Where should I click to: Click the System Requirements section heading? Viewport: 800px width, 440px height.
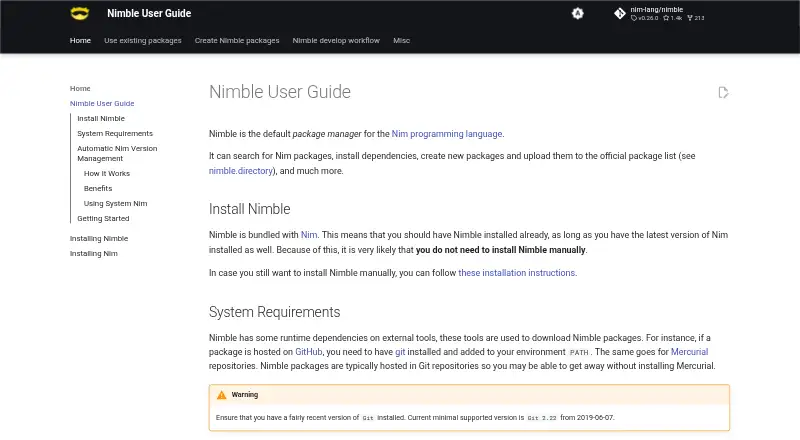tap(274, 312)
